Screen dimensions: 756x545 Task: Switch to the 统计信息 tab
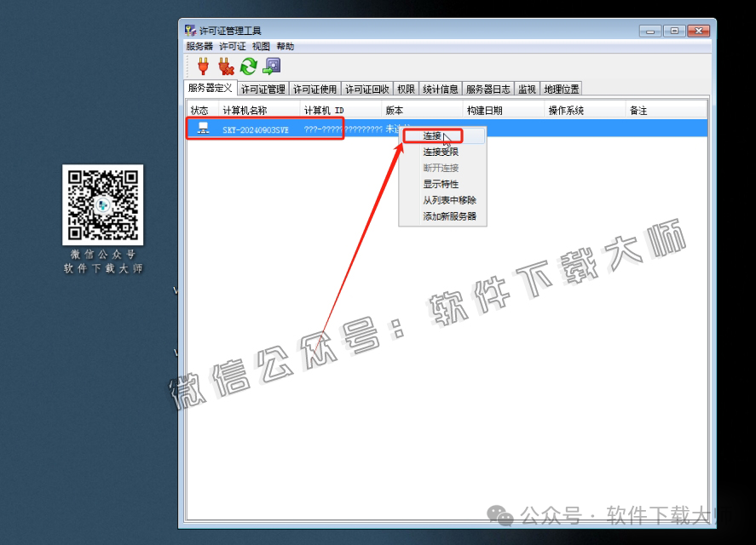[x=440, y=88]
